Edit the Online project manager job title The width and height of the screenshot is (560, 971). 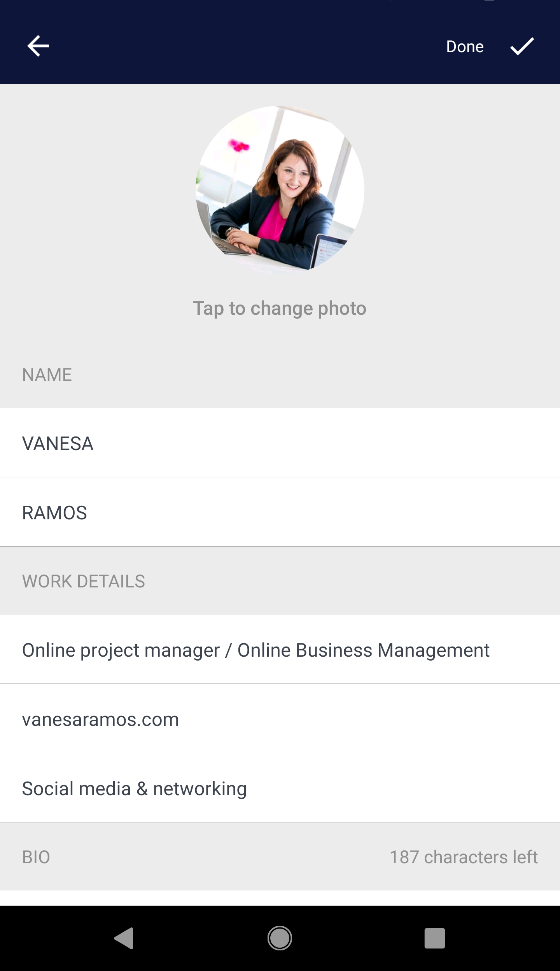coord(280,650)
